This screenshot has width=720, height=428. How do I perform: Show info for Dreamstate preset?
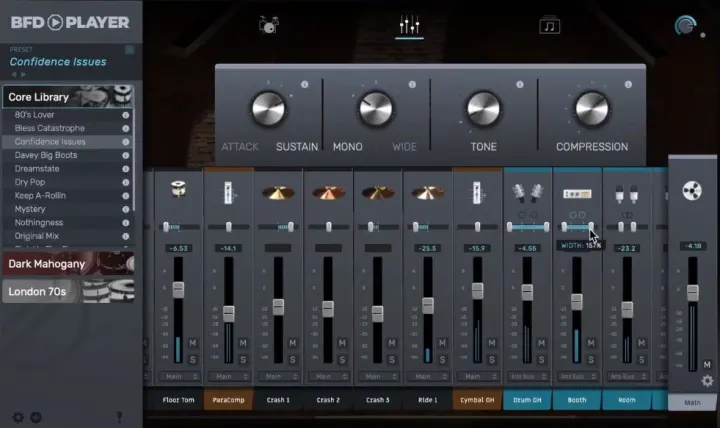(x=125, y=169)
